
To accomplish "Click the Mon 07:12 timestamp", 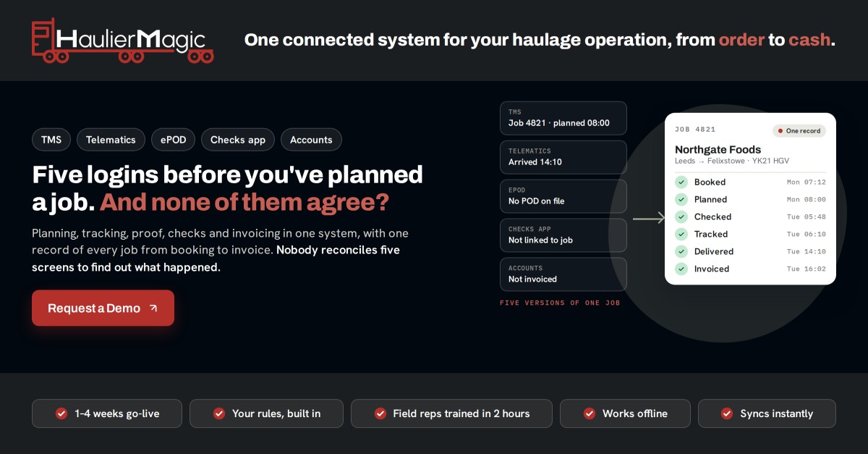I will (806, 182).
